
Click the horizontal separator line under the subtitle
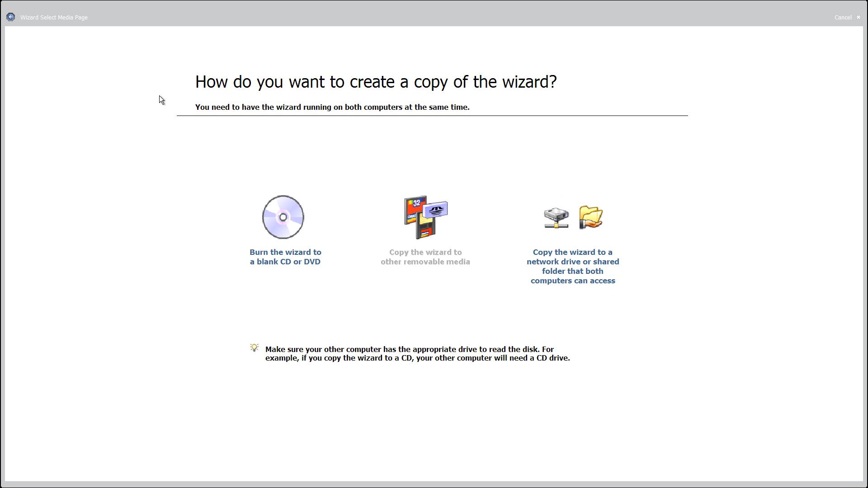[432, 116]
